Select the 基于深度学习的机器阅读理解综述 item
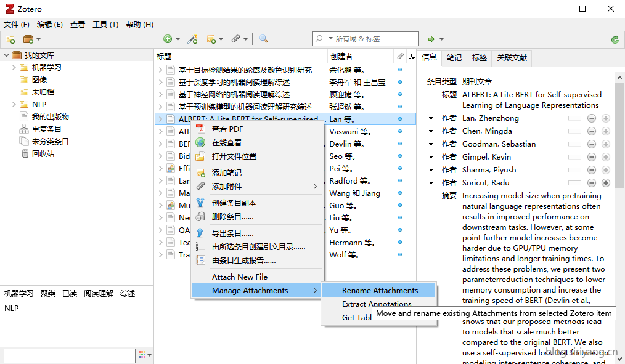 pos(234,82)
